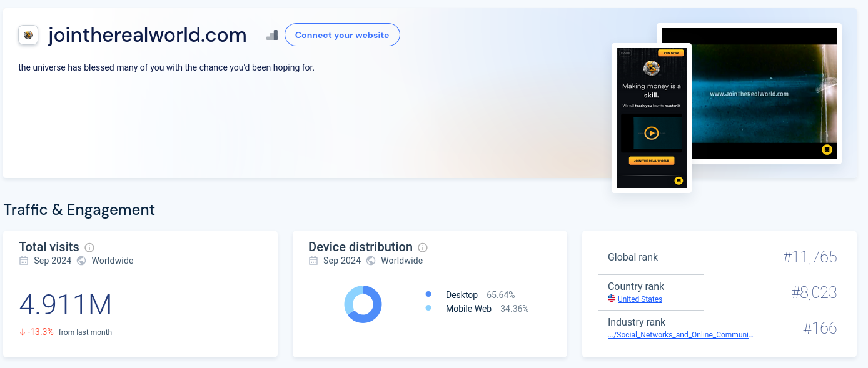Click the play button in mobile preview
This screenshot has width=868, height=368.
coord(651,133)
